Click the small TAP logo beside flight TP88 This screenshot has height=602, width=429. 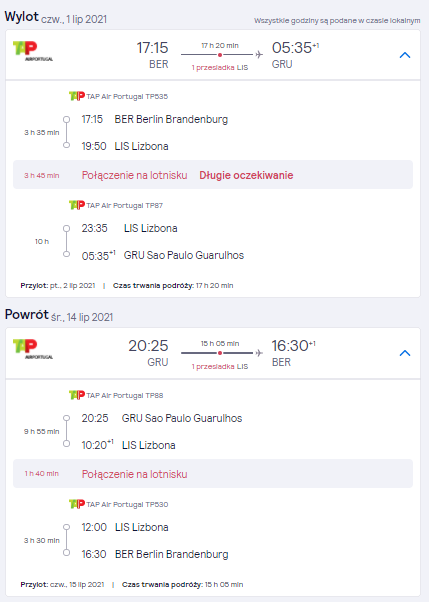[x=77, y=395]
